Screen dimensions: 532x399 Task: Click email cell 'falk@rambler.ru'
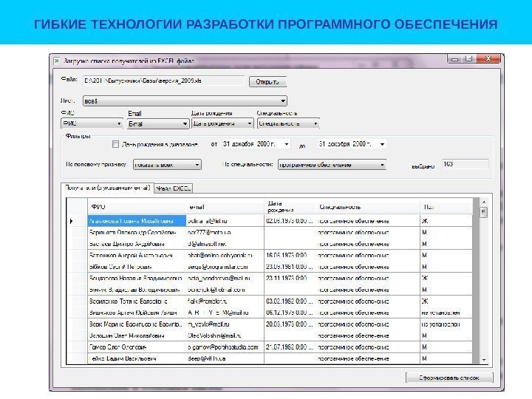[225, 301]
